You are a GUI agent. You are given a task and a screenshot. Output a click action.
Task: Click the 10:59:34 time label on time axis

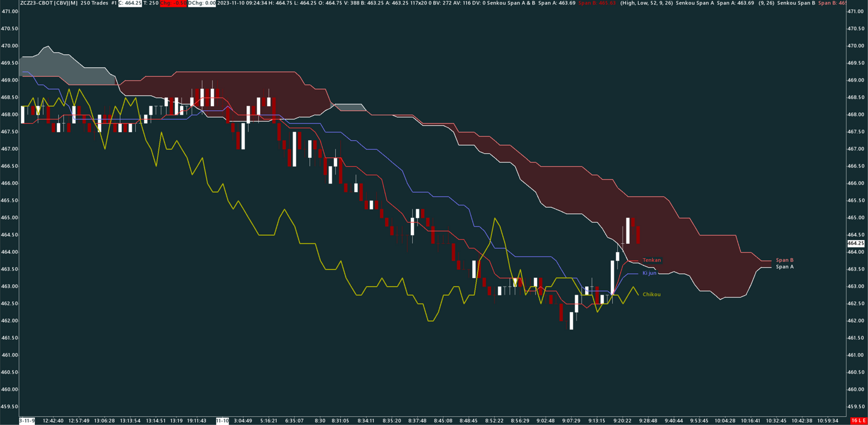[825, 421]
